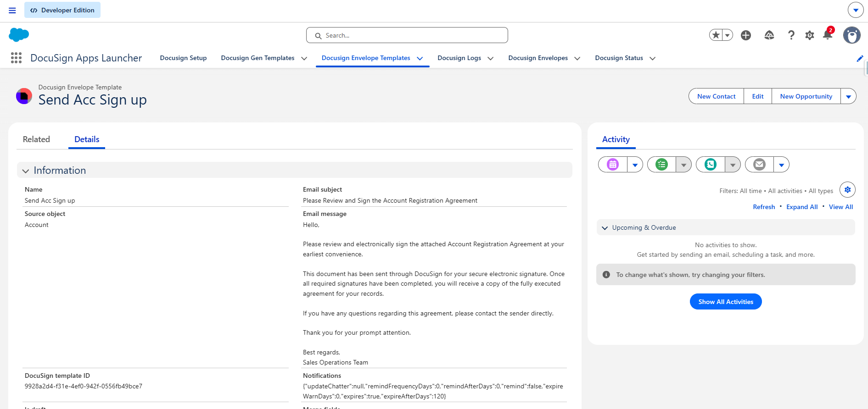Click the edit navigation pencil icon
868x409 pixels.
point(860,58)
